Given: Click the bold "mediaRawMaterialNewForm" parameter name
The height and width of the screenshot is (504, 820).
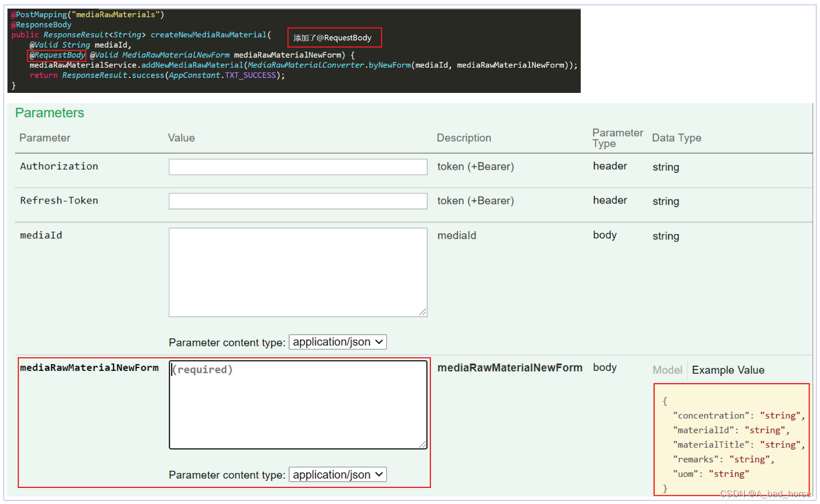Looking at the screenshot, I should (90, 368).
